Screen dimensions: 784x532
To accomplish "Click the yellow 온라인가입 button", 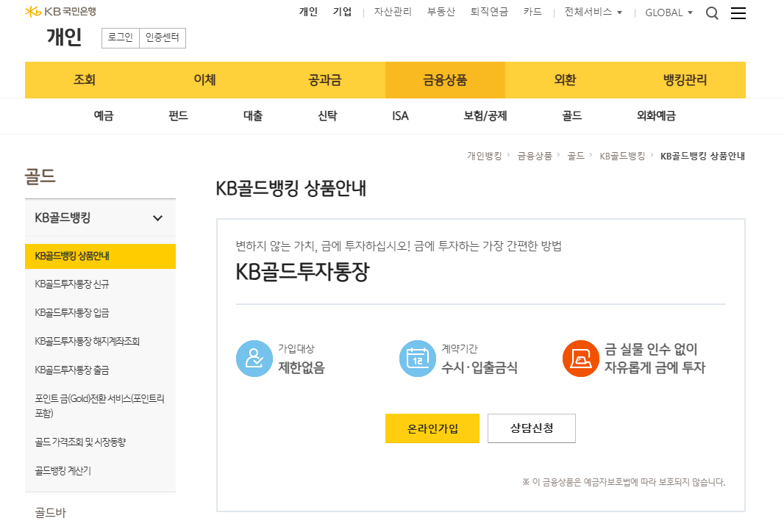I will tap(432, 428).
